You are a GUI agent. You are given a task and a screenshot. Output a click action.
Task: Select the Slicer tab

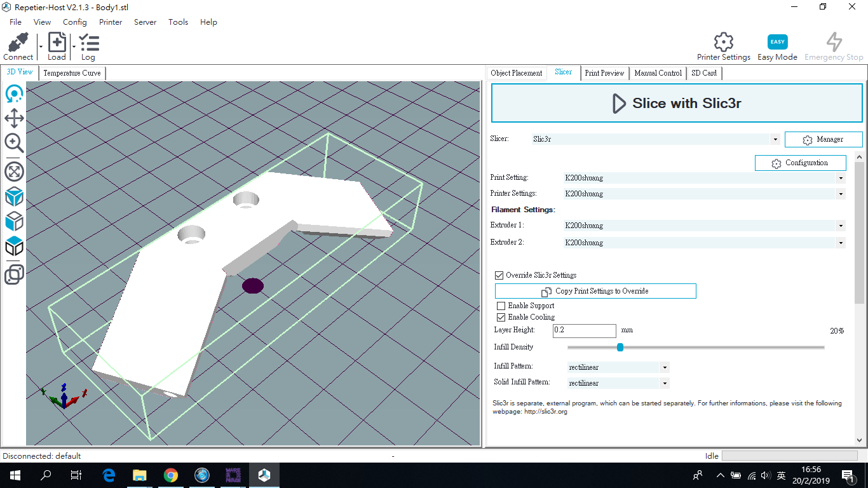tap(563, 72)
